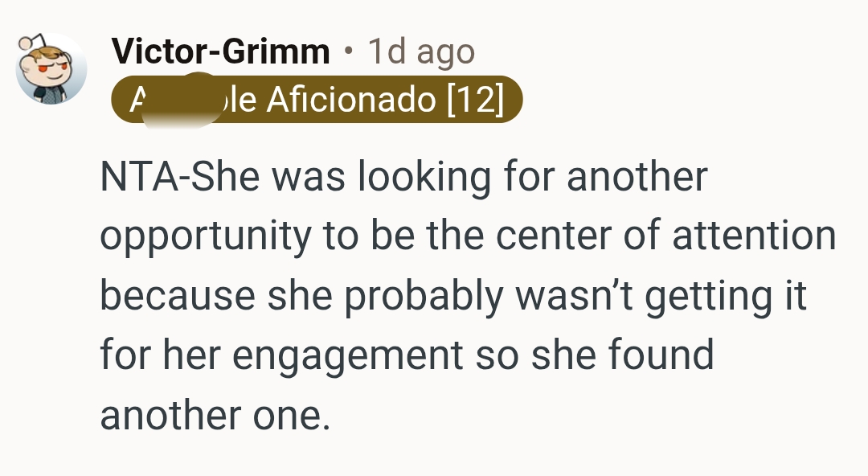
Task: Click the "1d ago" timestamp
Action: pos(422,52)
